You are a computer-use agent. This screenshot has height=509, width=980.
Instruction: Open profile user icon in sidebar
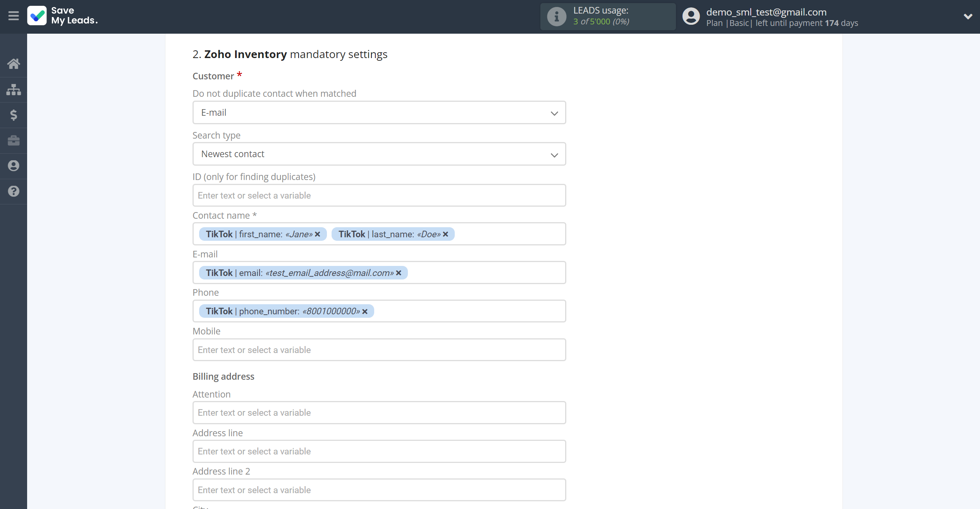[14, 166]
